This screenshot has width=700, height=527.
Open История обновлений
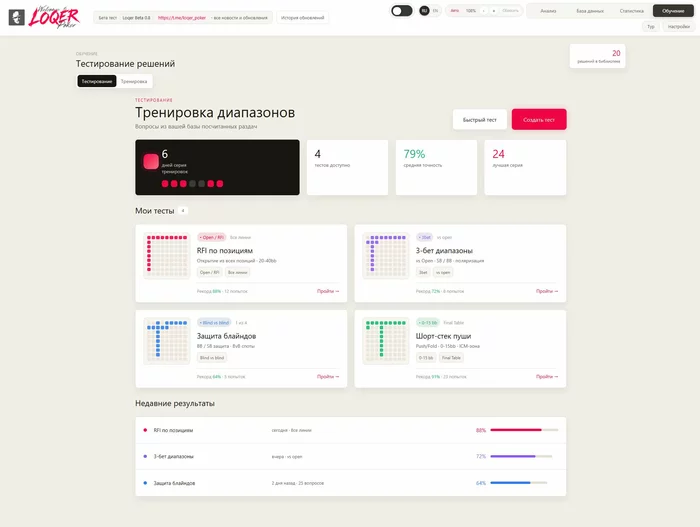[302, 18]
